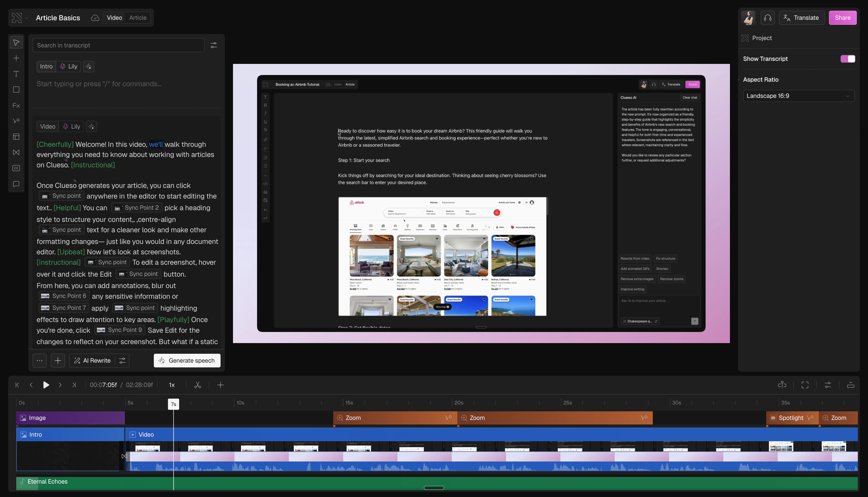Viewport: 868px width, 497px height.
Task: Click the Generate speech button
Action: 187,361
